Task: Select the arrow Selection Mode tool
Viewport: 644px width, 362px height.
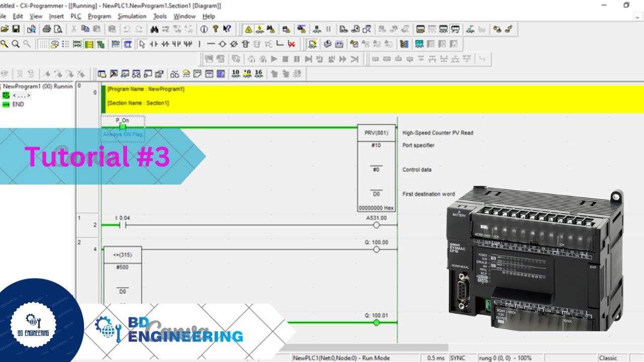Action: click(142, 44)
